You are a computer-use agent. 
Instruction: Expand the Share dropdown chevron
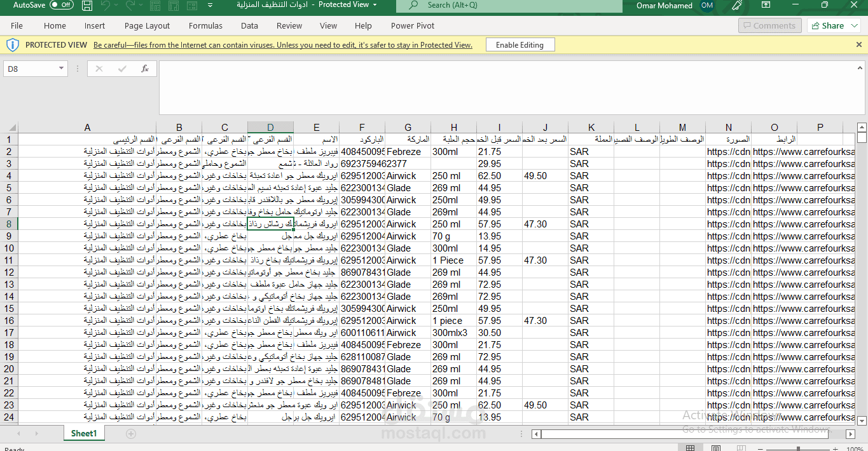click(854, 26)
